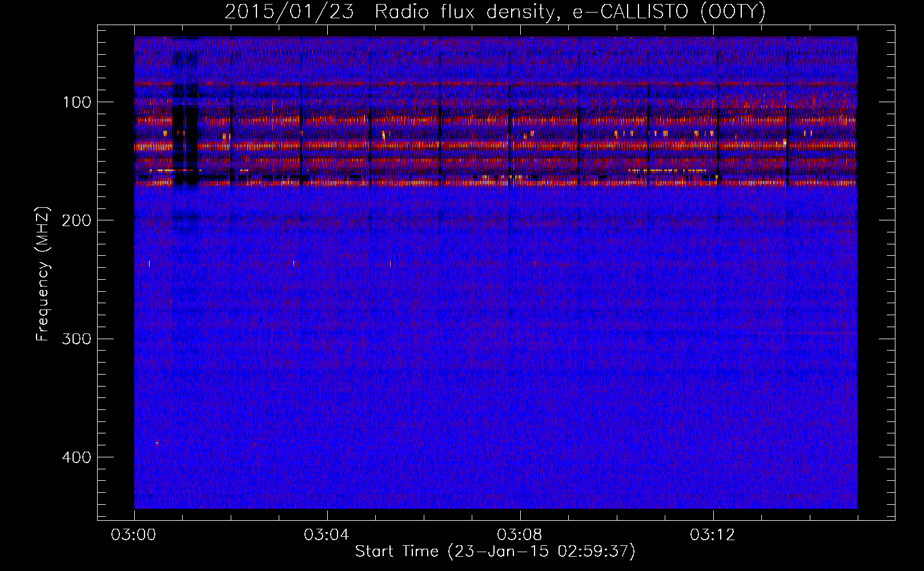Click the '100' frequency tick label
Screen dimensions: 924x571
pyautogui.click(x=77, y=102)
